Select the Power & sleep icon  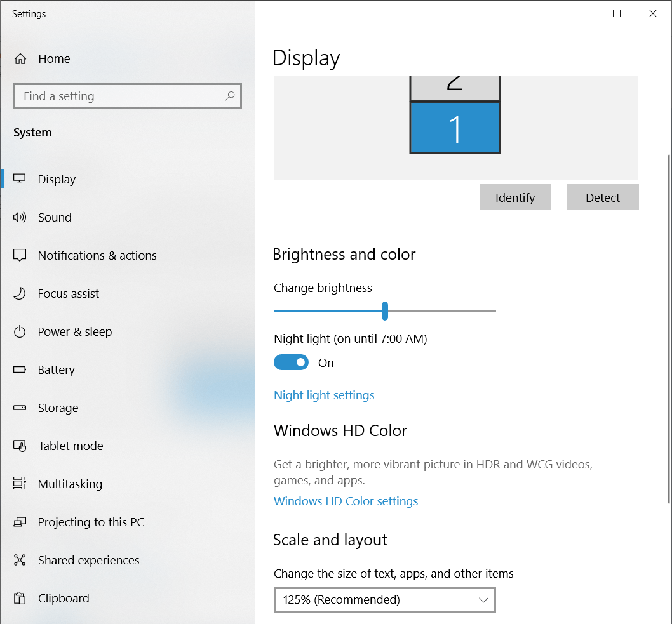(20, 331)
